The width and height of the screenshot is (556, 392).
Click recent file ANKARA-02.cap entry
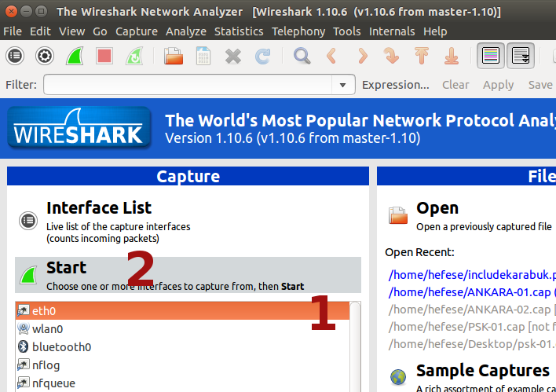click(472, 310)
